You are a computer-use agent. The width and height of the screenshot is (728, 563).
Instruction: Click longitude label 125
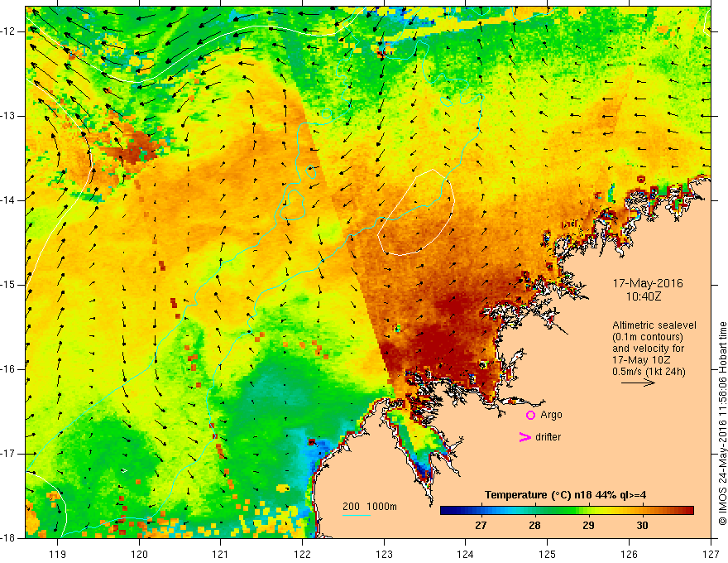pyautogui.click(x=548, y=554)
